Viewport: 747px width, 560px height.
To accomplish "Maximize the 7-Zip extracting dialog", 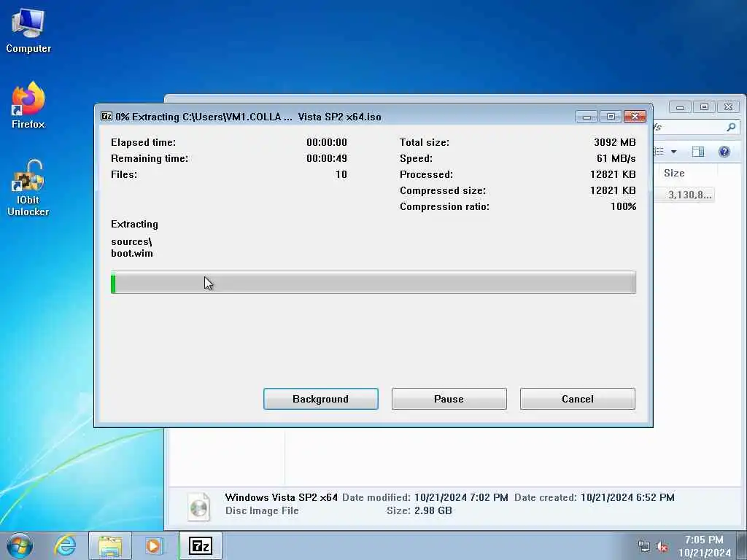I will click(x=611, y=117).
